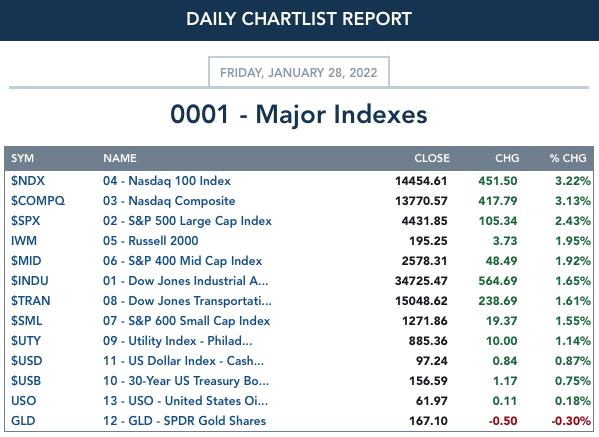Click the CHG column header
The height and width of the screenshot is (437, 599).
click(x=507, y=158)
